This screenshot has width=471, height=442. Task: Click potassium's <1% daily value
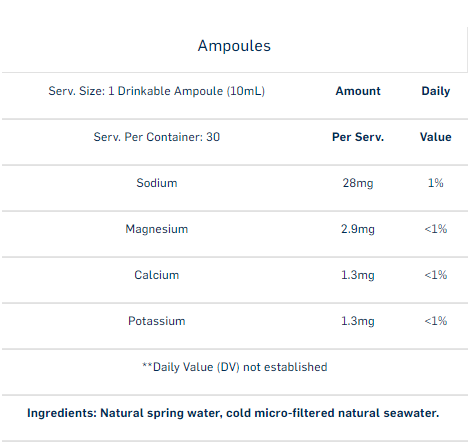(436, 321)
